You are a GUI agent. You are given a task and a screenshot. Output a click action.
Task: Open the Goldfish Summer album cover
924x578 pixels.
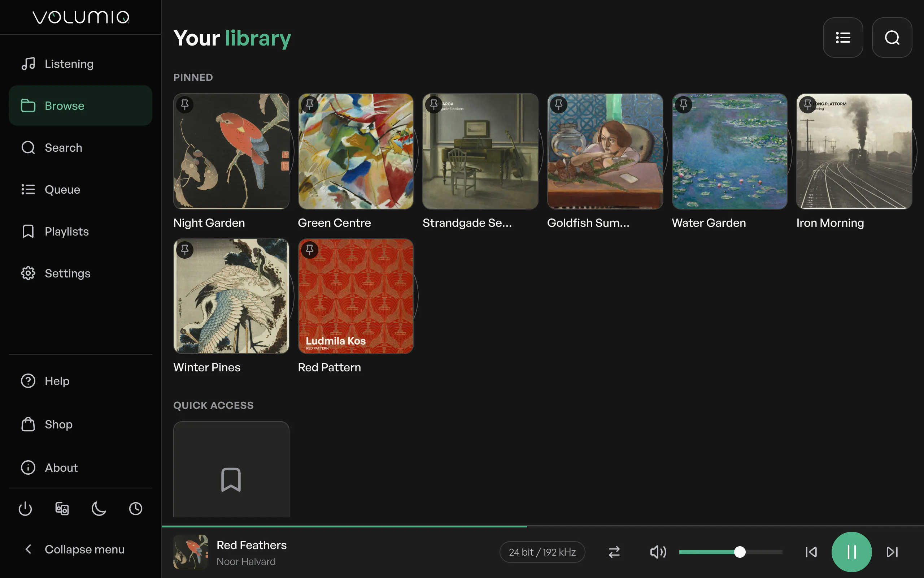click(605, 151)
